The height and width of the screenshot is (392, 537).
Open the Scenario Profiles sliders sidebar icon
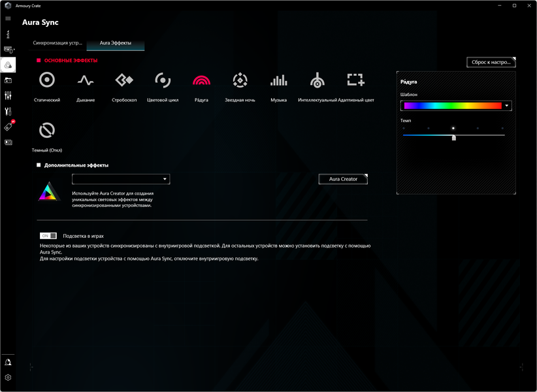[x=8, y=95]
